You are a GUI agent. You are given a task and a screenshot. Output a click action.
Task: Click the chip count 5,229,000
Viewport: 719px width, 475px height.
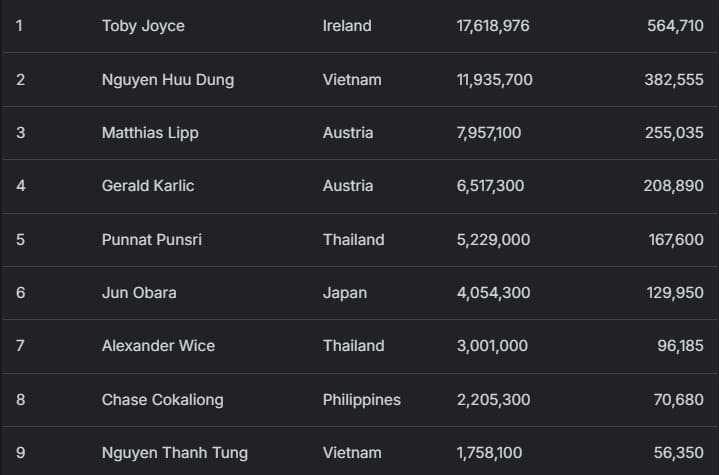point(493,240)
